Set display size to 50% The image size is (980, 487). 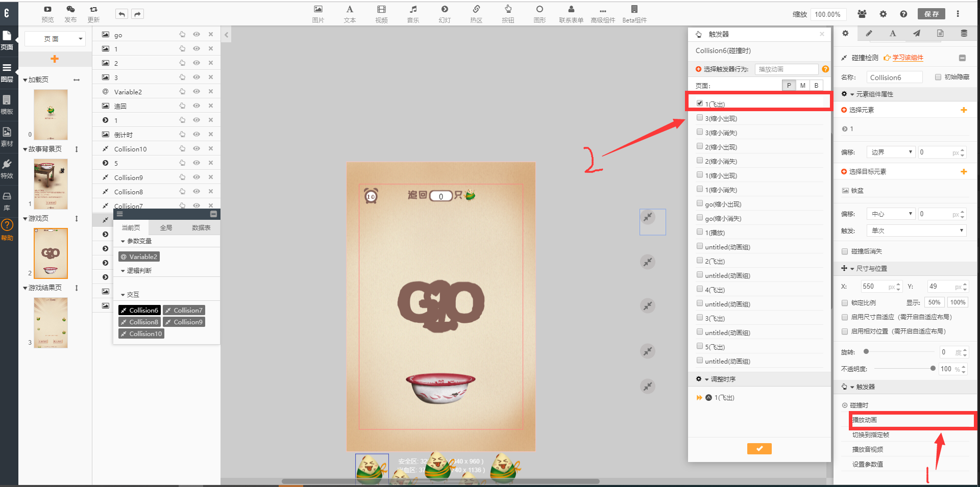(934, 302)
